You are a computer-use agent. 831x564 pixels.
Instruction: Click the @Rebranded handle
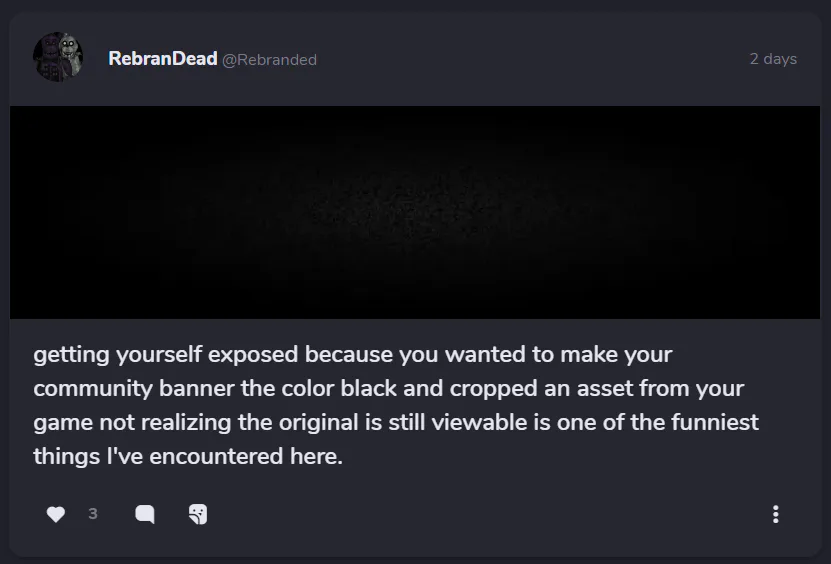[x=269, y=60]
